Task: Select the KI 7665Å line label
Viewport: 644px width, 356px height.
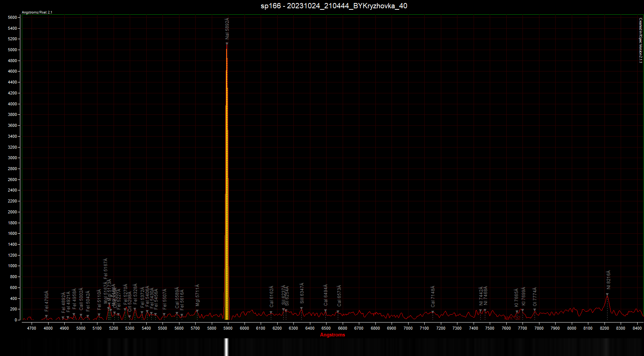Action: 516,298
